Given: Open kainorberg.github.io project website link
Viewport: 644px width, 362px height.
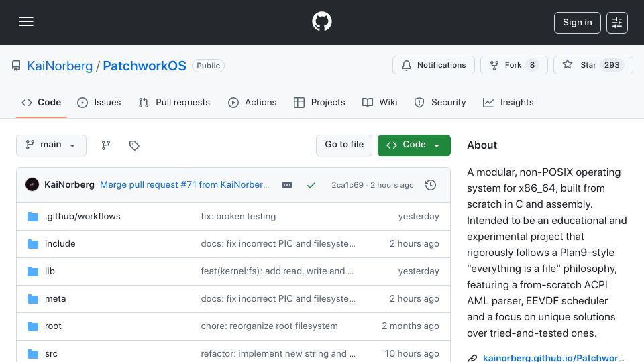Looking at the screenshot, I should click(553, 357).
